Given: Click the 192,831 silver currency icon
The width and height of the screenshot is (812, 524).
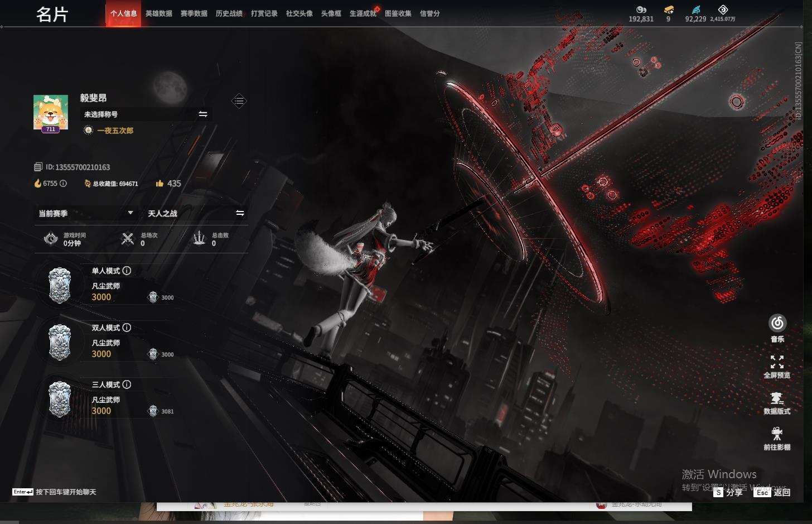Looking at the screenshot, I should pyautogui.click(x=641, y=9).
